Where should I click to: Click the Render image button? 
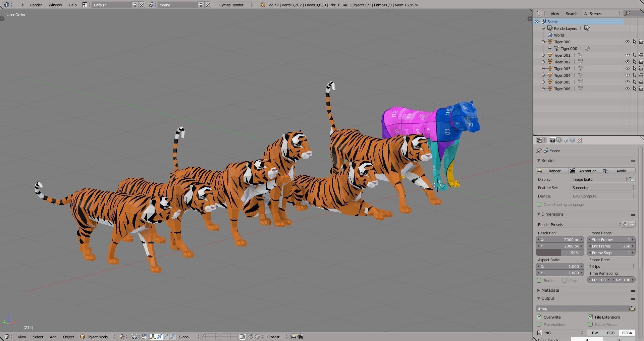tap(552, 171)
